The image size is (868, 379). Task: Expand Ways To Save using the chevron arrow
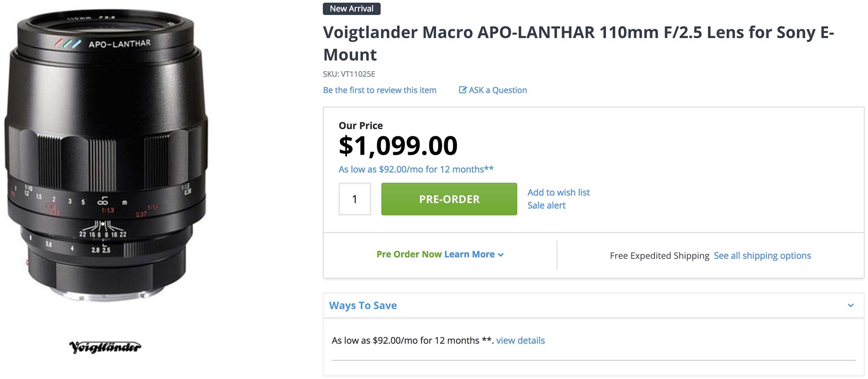click(850, 305)
